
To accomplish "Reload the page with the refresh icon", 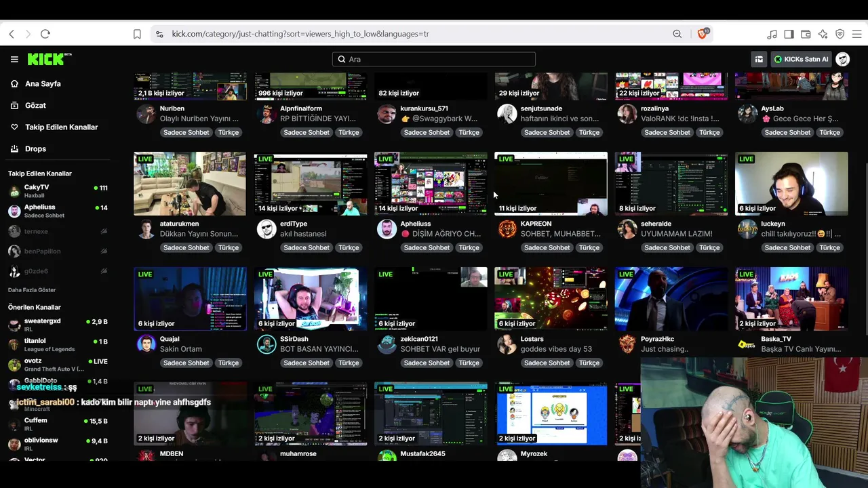I will [x=45, y=34].
